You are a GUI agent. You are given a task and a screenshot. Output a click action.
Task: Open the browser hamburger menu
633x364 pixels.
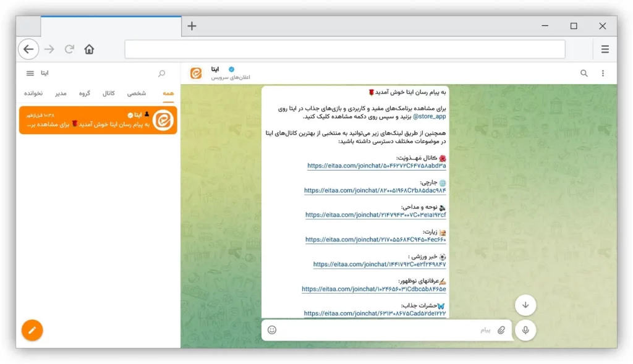(x=605, y=49)
